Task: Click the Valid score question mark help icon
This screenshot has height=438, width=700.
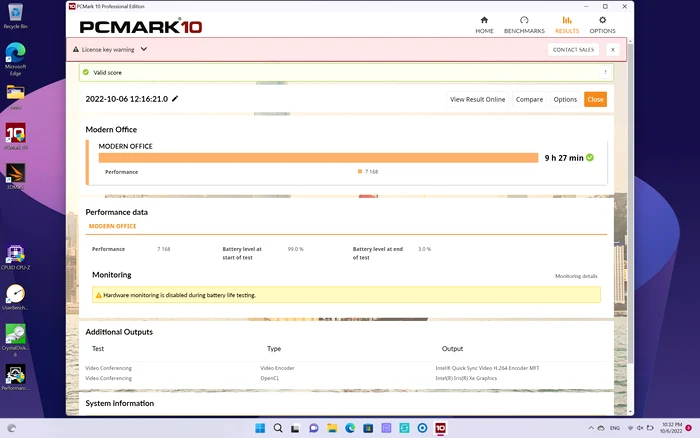Action: click(x=605, y=72)
